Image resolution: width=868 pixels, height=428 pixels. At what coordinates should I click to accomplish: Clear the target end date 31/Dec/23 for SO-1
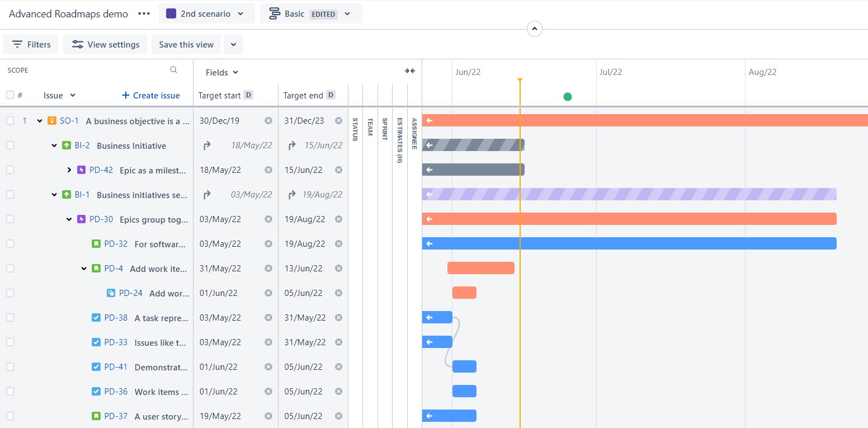[338, 121]
